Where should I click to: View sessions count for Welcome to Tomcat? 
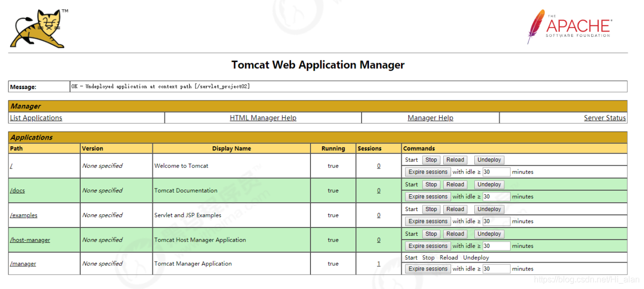378,166
